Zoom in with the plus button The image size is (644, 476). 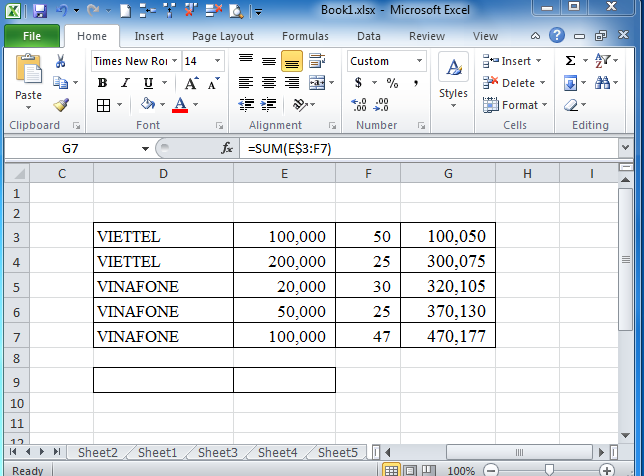coord(607,470)
